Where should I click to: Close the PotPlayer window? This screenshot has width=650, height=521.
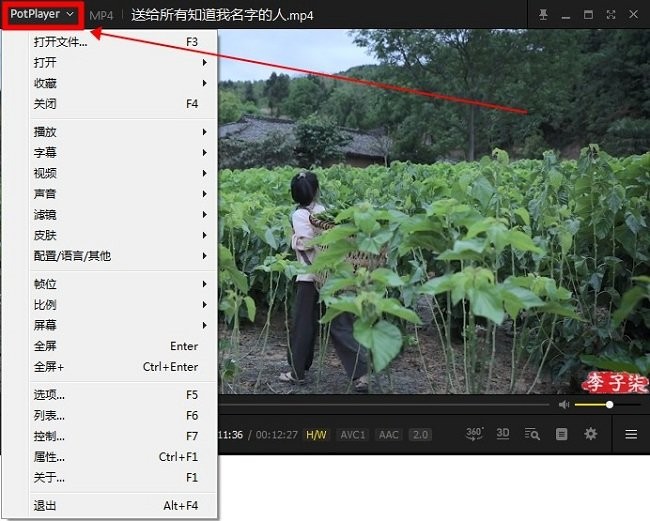633,15
